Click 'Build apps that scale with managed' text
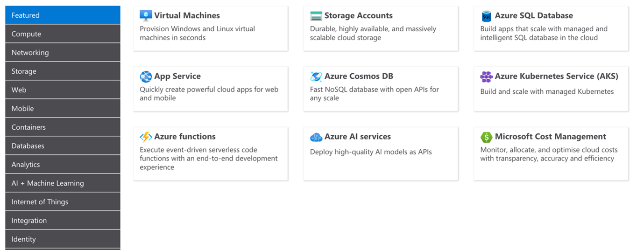644x250 pixels. [544, 33]
